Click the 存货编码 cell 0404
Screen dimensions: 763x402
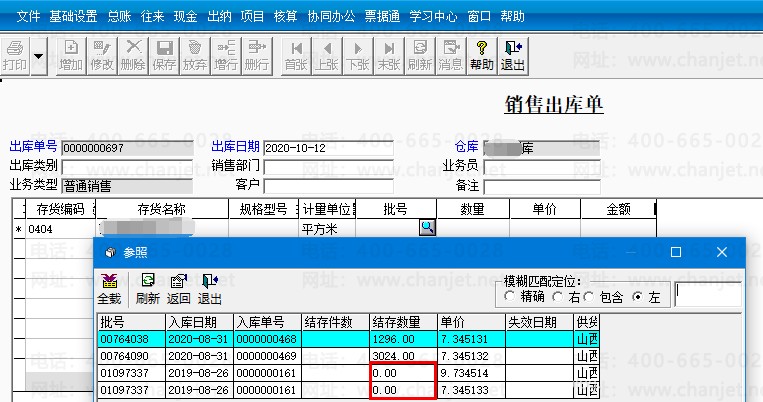click(x=60, y=229)
